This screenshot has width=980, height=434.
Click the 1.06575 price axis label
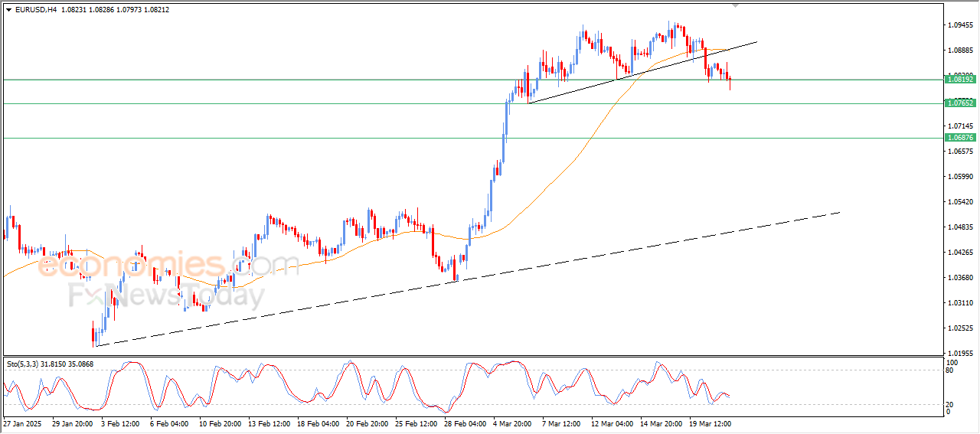tap(959, 152)
